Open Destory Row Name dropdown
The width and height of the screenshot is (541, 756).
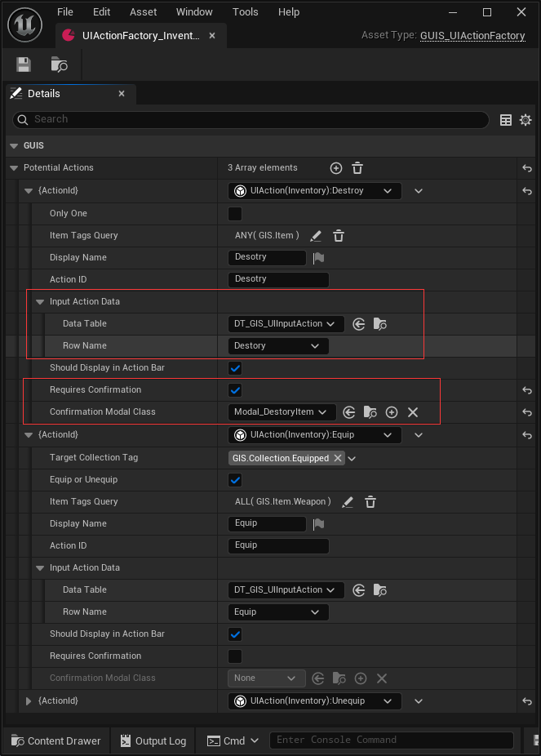tap(278, 345)
